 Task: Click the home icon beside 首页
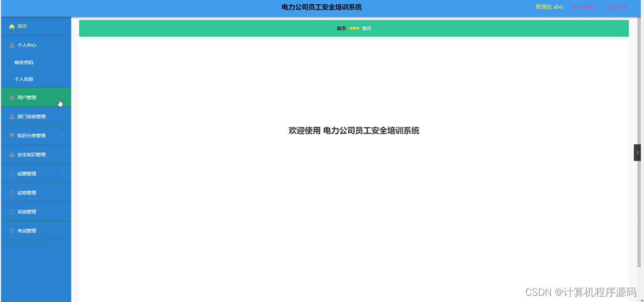click(x=12, y=26)
